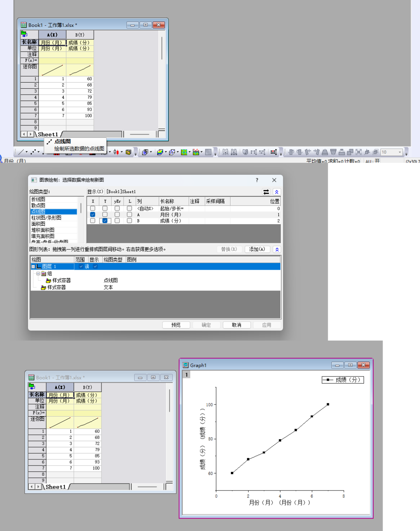Open the line plot dropdown arrow
This screenshot has height=531, width=420.
[x=26, y=152]
